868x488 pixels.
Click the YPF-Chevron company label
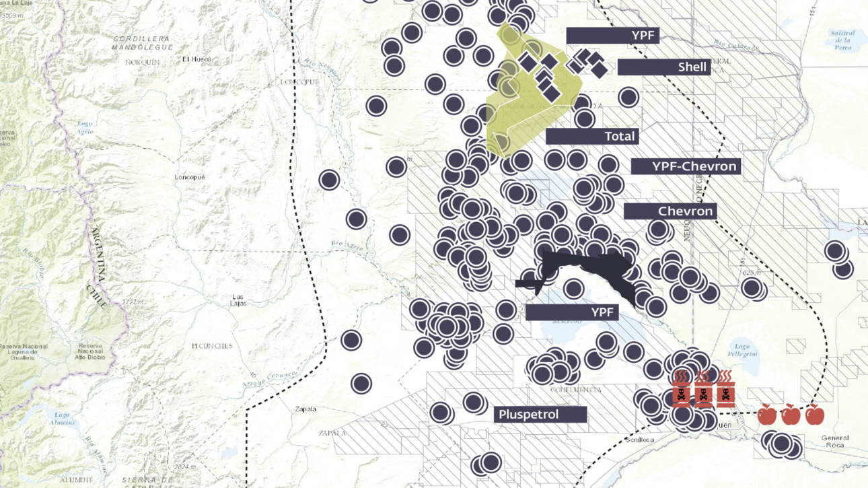coord(686,166)
